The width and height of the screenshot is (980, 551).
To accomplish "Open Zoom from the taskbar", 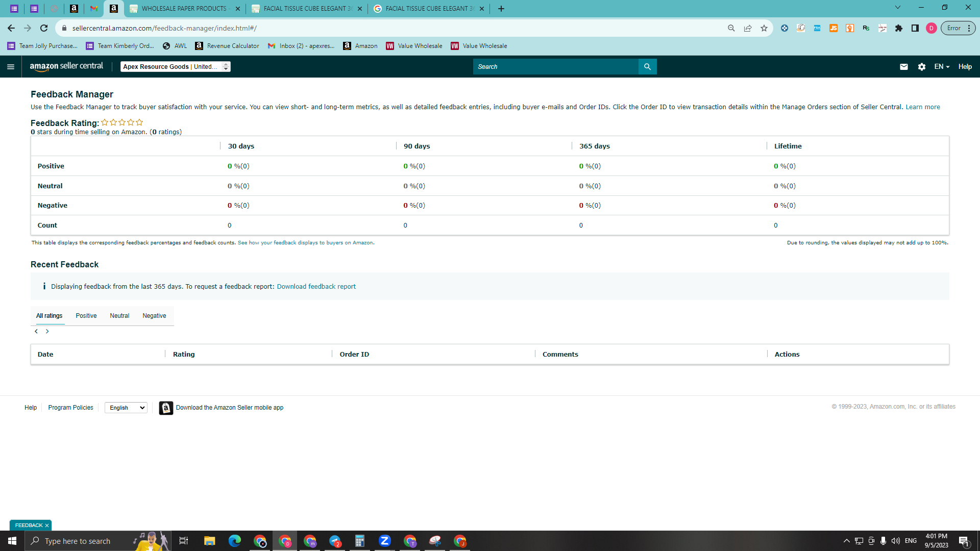I will (385, 541).
